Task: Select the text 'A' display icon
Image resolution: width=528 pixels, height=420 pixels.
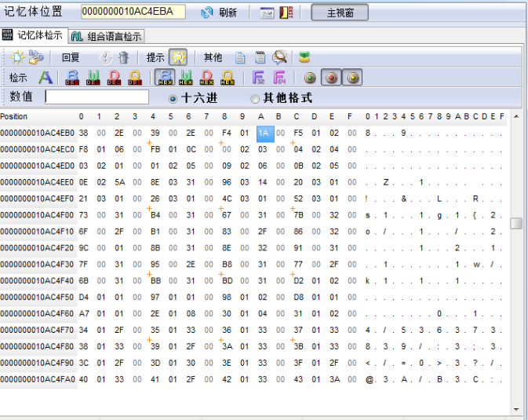Action: pyautogui.click(x=46, y=77)
